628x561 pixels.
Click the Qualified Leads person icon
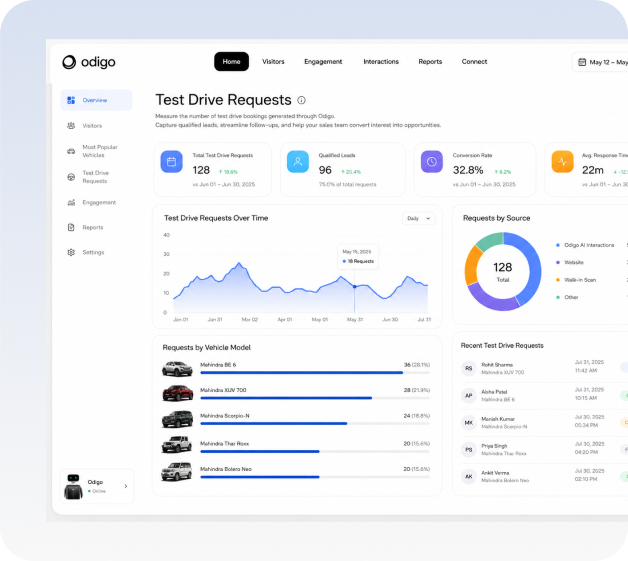[x=298, y=162]
